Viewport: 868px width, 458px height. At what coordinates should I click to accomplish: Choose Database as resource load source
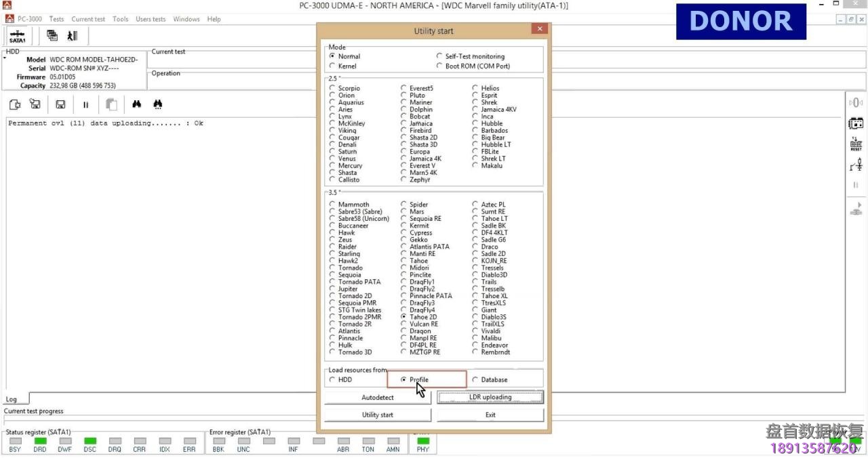click(475, 380)
